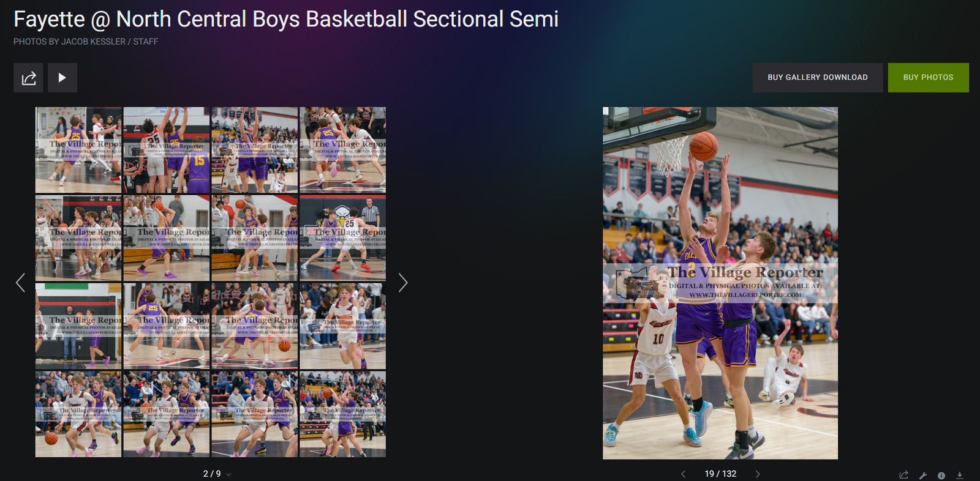
Task: Go to the next thumbnail page arrow
Action: click(x=402, y=283)
